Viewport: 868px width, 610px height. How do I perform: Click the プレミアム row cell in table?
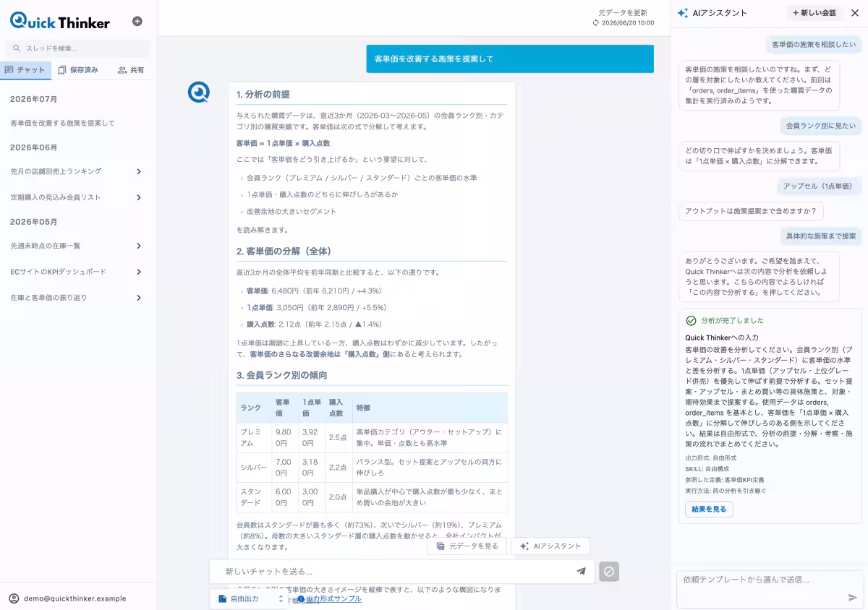pos(254,437)
